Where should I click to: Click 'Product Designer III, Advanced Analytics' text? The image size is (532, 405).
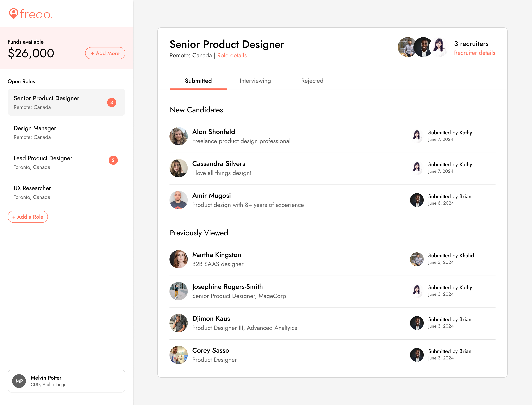click(245, 328)
